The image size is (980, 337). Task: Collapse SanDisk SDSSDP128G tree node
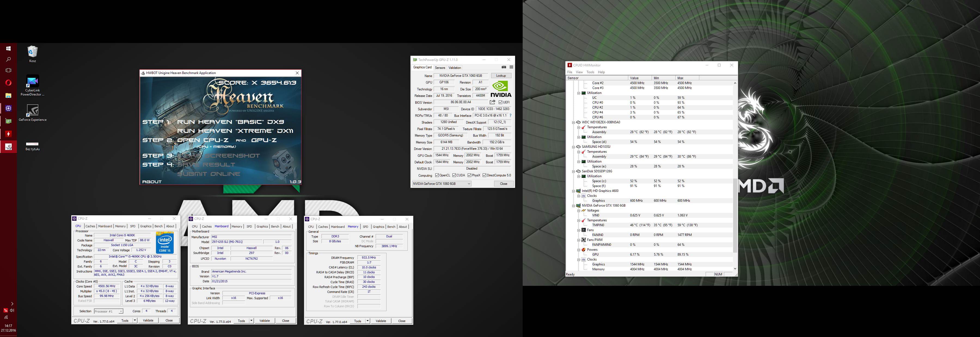573,171
